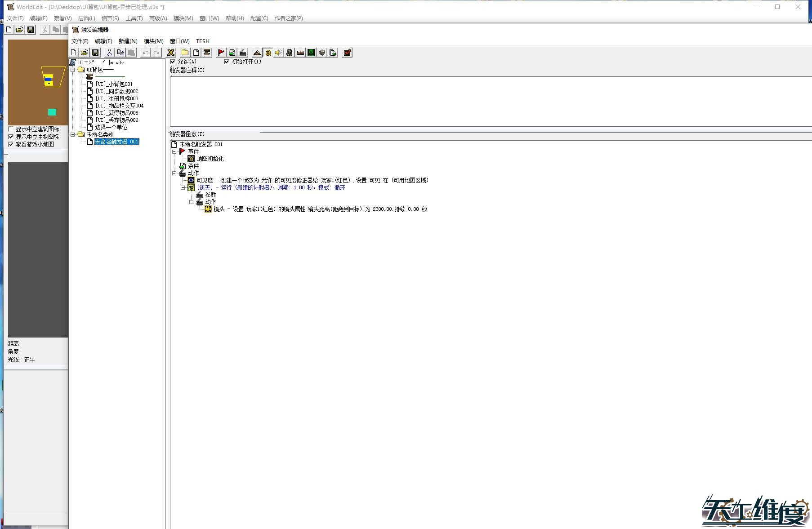
Task: Click the new category folder icon
Action: pos(185,53)
